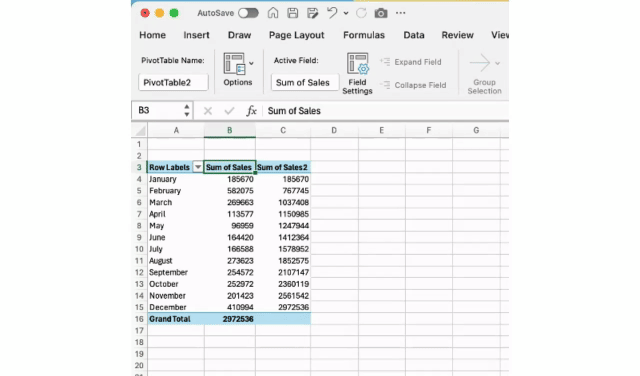Click the Name Box showing B3

(x=157, y=111)
